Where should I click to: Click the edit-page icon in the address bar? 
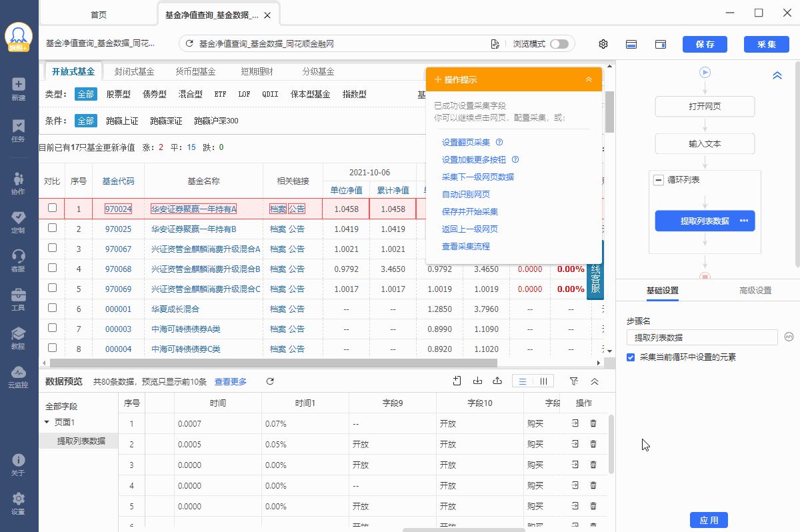tap(495, 44)
